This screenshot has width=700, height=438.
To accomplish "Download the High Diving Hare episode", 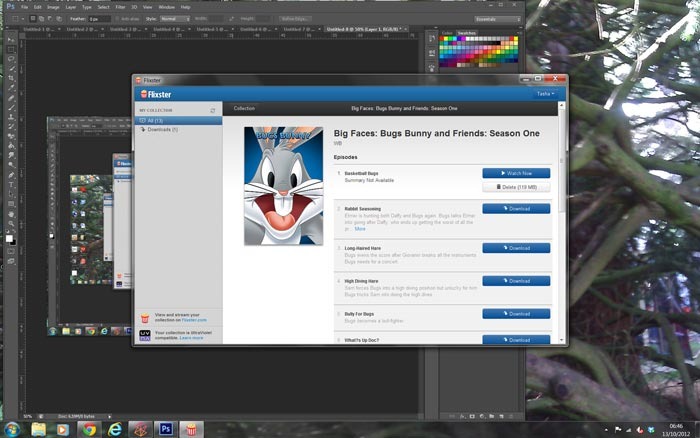I will (516, 281).
